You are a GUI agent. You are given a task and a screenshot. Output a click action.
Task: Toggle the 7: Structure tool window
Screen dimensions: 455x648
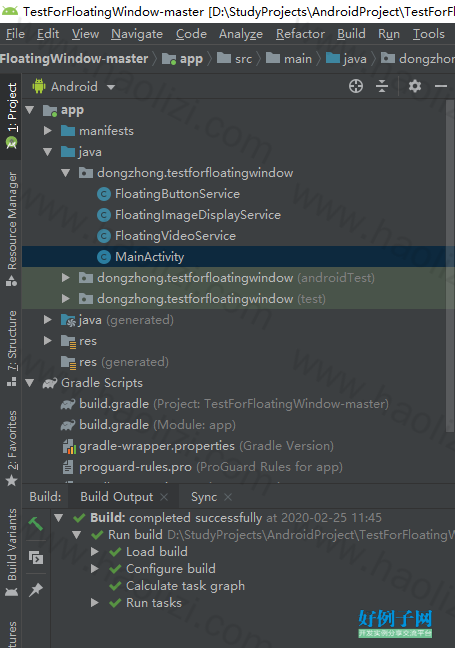click(x=12, y=348)
